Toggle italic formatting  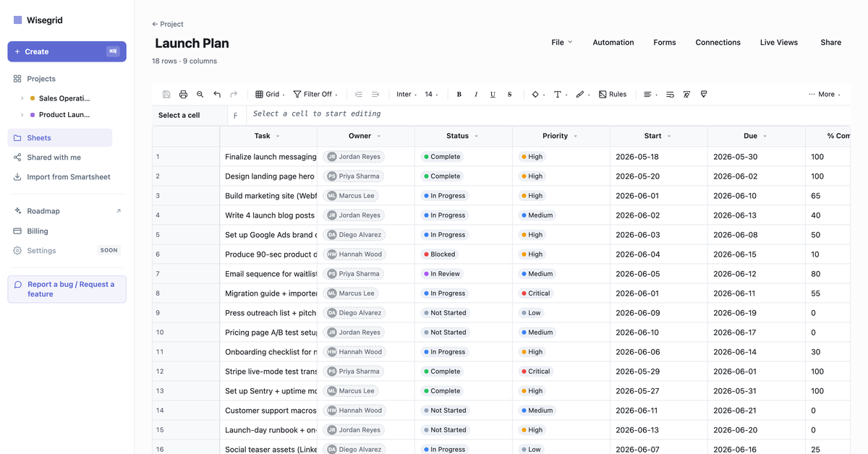(476, 94)
